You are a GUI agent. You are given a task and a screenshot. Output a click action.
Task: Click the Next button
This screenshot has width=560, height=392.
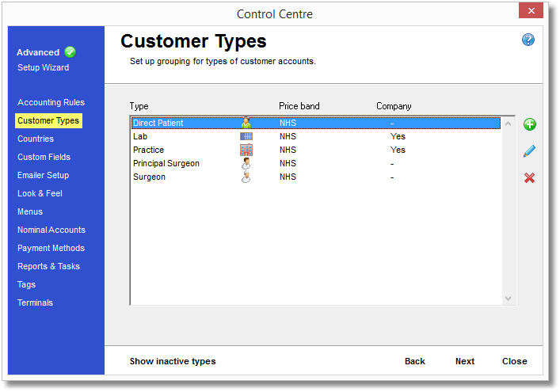click(x=465, y=361)
